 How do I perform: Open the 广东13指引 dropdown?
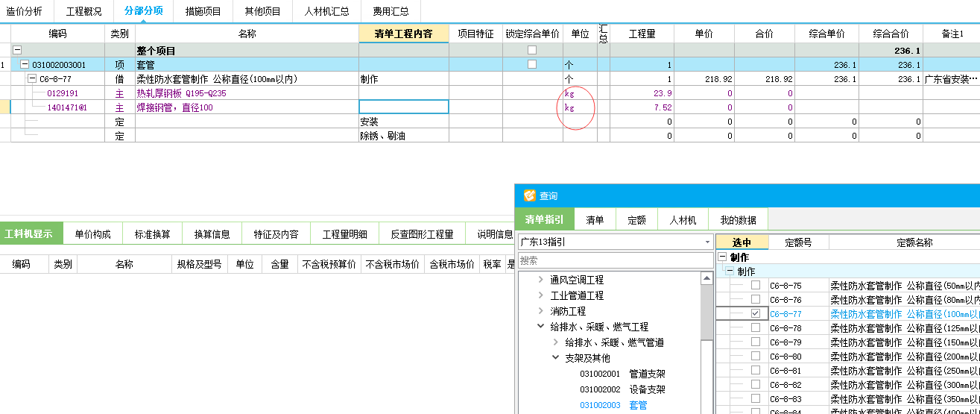[x=706, y=242]
